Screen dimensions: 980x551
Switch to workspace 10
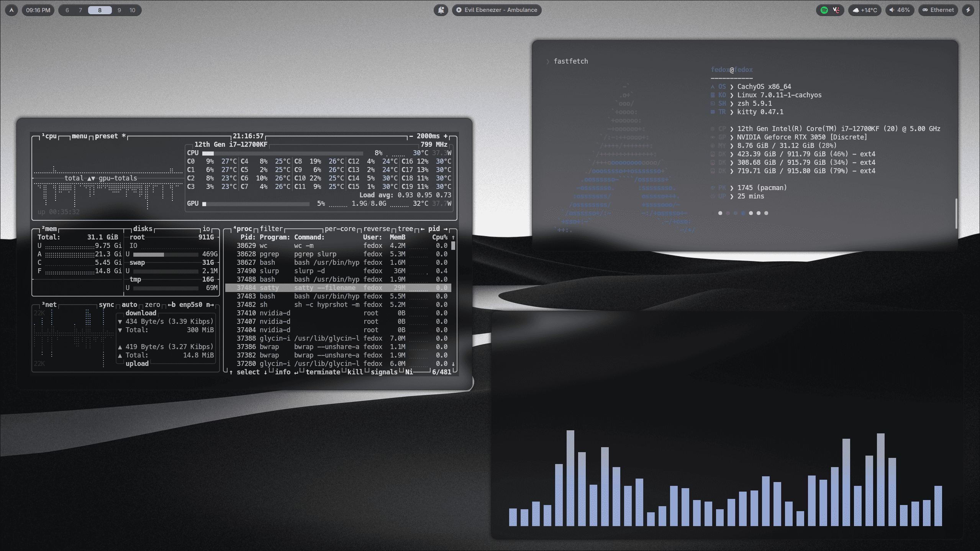pyautogui.click(x=132, y=10)
